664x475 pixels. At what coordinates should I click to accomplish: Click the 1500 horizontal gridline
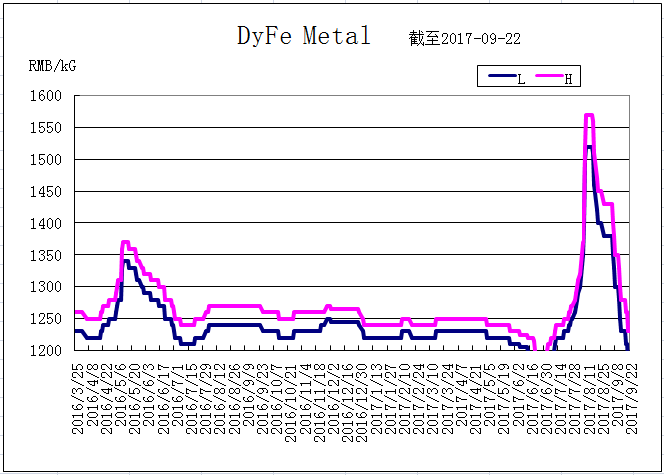click(x=352, y=159)
